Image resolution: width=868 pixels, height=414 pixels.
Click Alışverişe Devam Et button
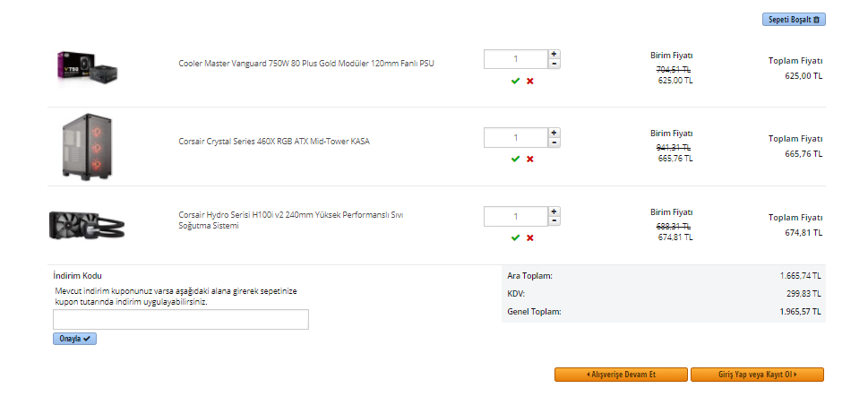(621, 375)
